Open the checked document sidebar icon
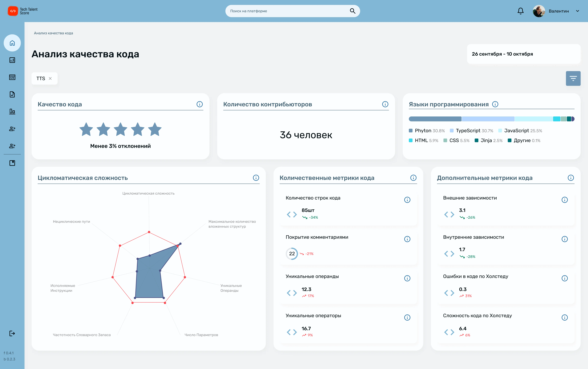 click(12, 94)
